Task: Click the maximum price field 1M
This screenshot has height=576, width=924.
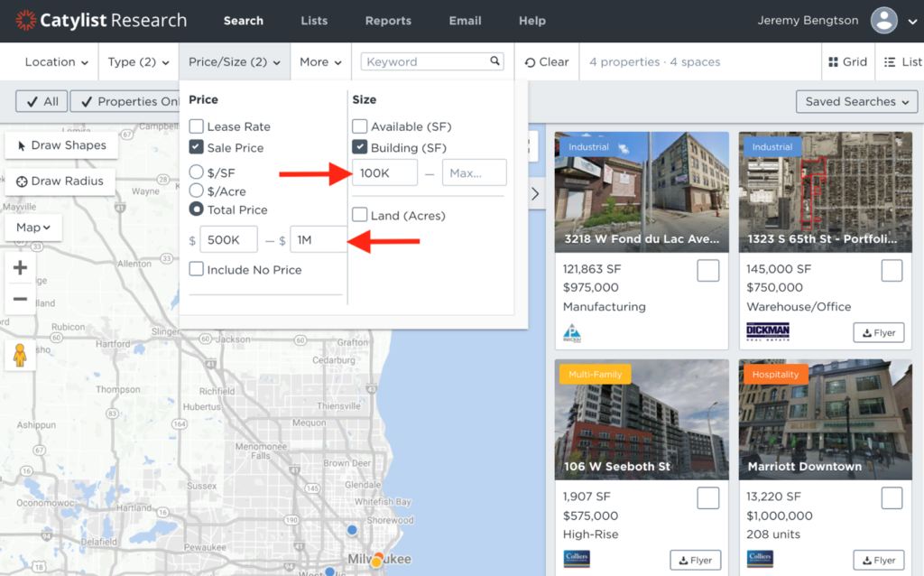Action: coord(319,239)
